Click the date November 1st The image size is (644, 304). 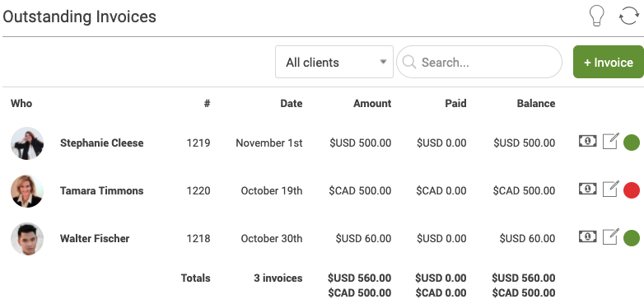(x=269, y=143)
